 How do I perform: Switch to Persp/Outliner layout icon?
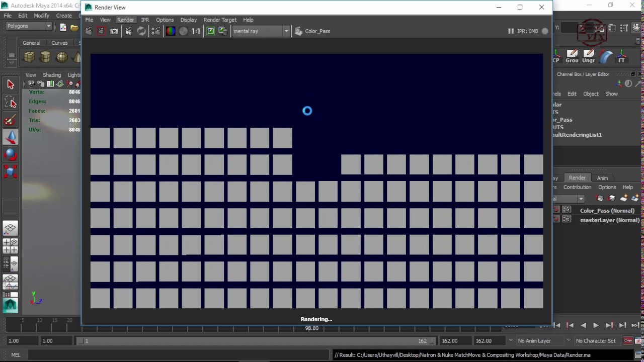tap(10, 263)
